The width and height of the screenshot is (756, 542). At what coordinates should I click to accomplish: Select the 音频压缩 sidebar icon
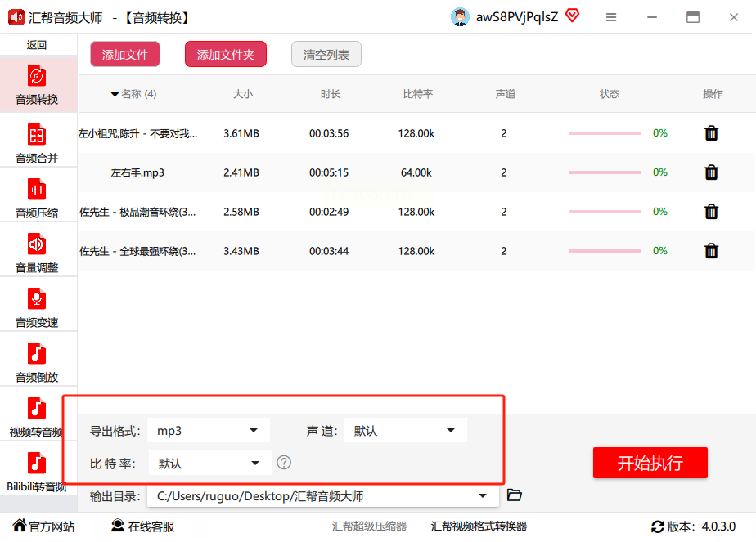[x=37, y=199]
